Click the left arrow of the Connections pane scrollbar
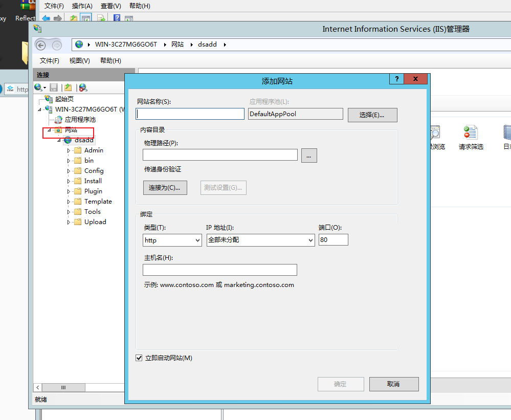Screen dimensions: 511x420 37,387
